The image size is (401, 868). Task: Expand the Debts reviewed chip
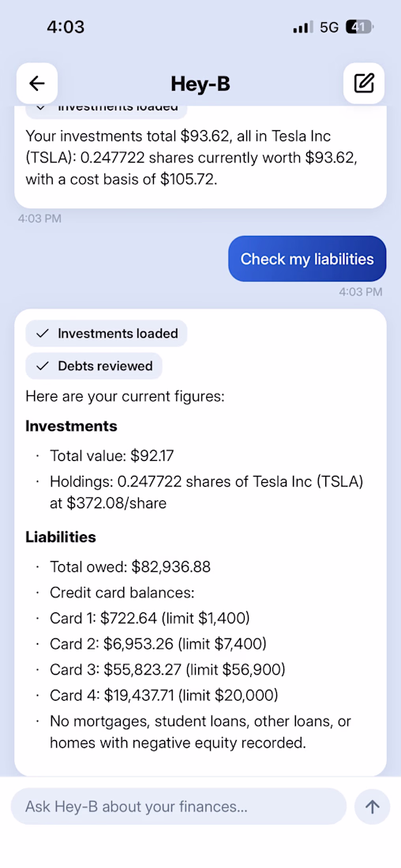tap(94, 366)
